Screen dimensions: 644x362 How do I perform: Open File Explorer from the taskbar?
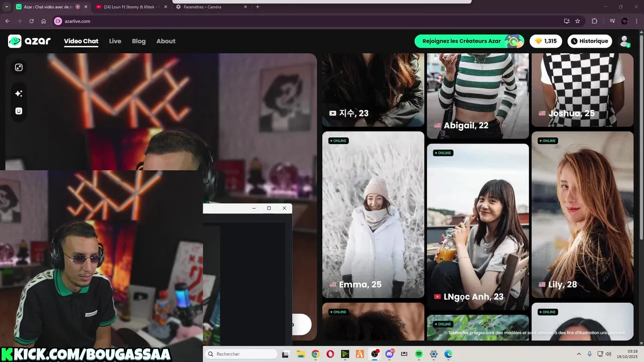(x=300, y=354)
